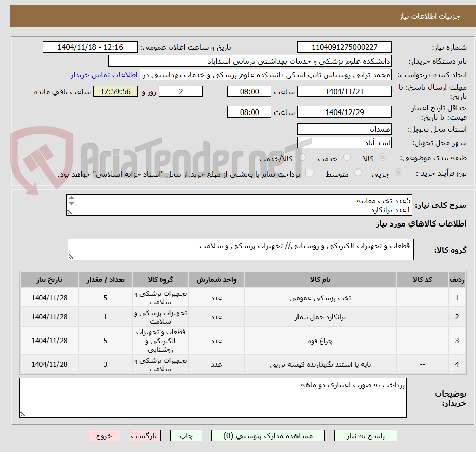The width and height of the screenshot is (476, 452).
Task: Click quantity 3 in the IV stand row
Action: pos(105,364)
